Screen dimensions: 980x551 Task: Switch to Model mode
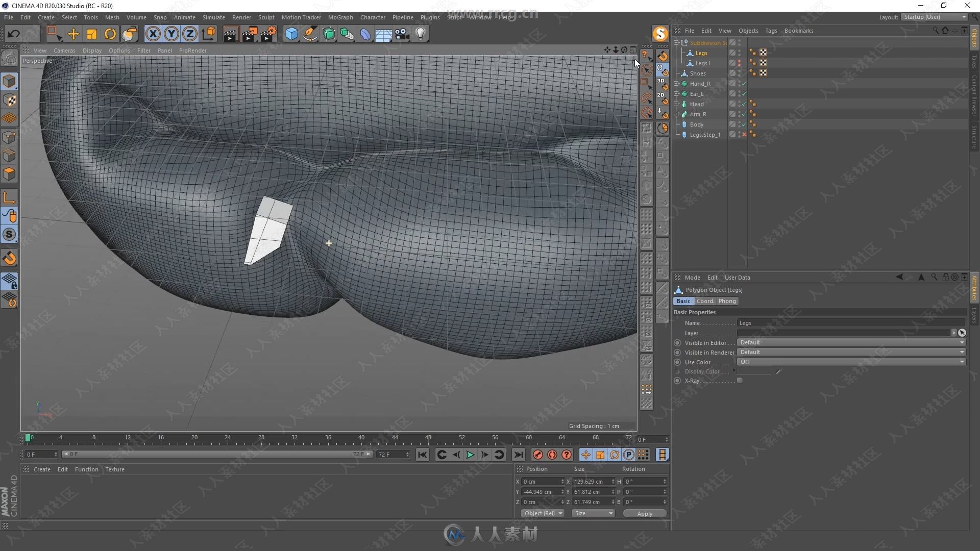pyautogui.click(x=9, y=82)
